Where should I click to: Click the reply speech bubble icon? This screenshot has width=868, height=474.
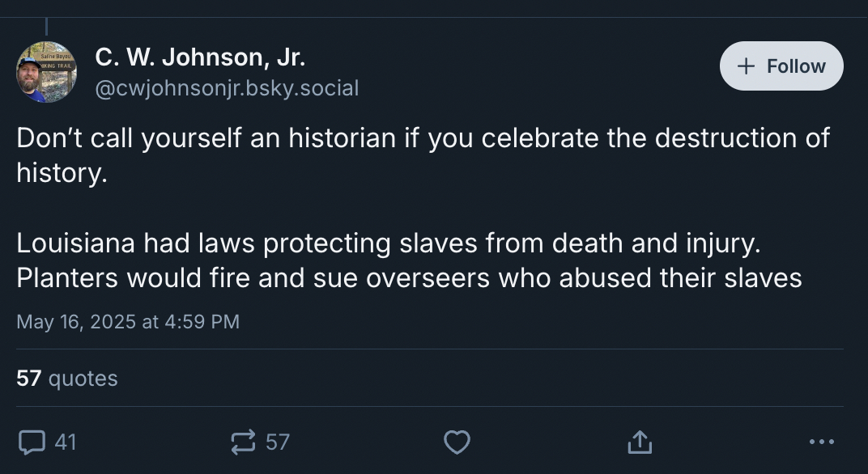click(31, 442)
